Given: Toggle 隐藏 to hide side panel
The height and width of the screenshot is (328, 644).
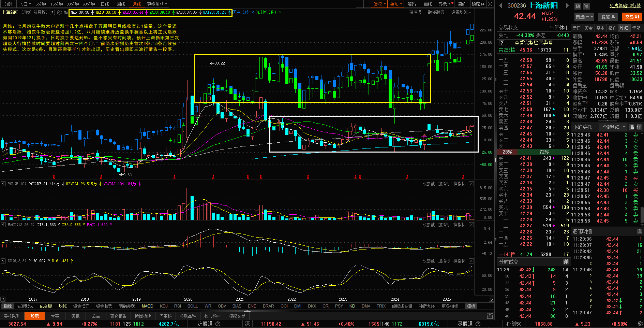Looking at the screenshot, I should (x=478, y=4).
